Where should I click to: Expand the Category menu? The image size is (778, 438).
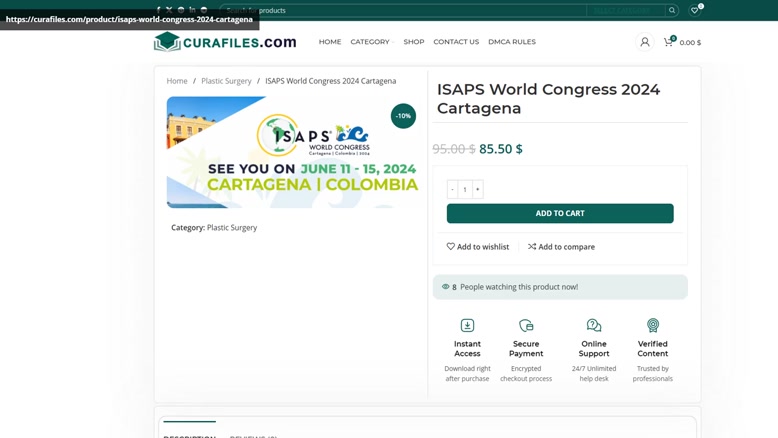372,42
